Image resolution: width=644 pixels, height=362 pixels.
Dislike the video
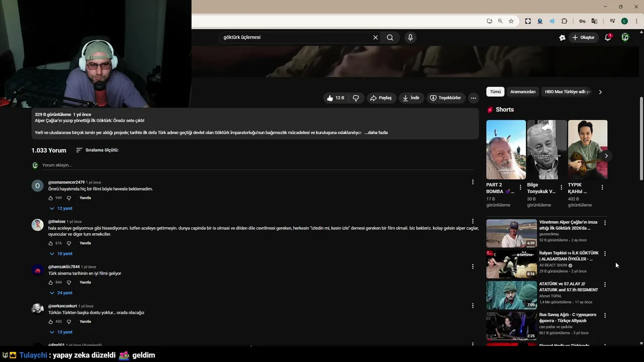click(356, 98)
